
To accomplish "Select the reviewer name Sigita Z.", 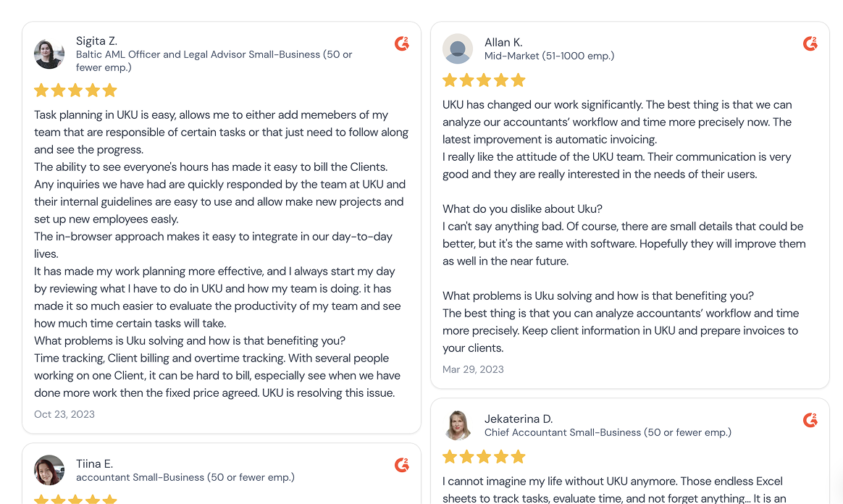I will 97,41.
